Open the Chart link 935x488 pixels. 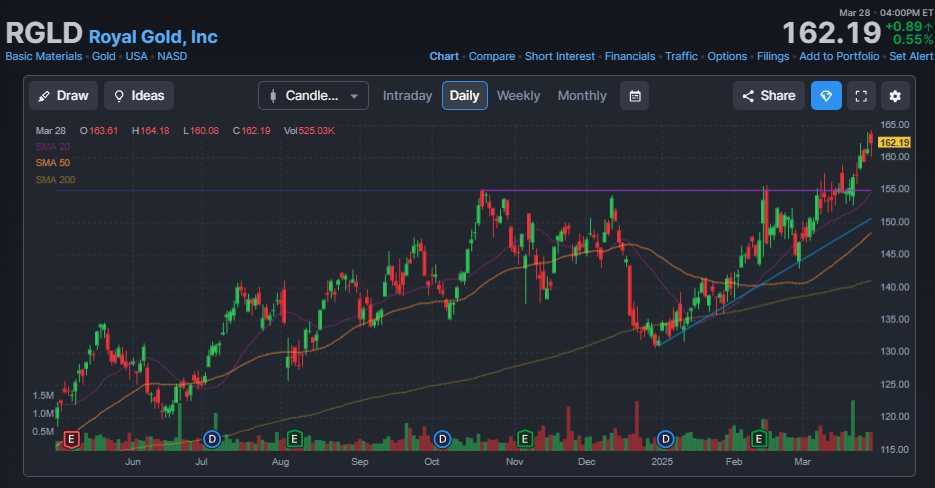click(444, 56)
